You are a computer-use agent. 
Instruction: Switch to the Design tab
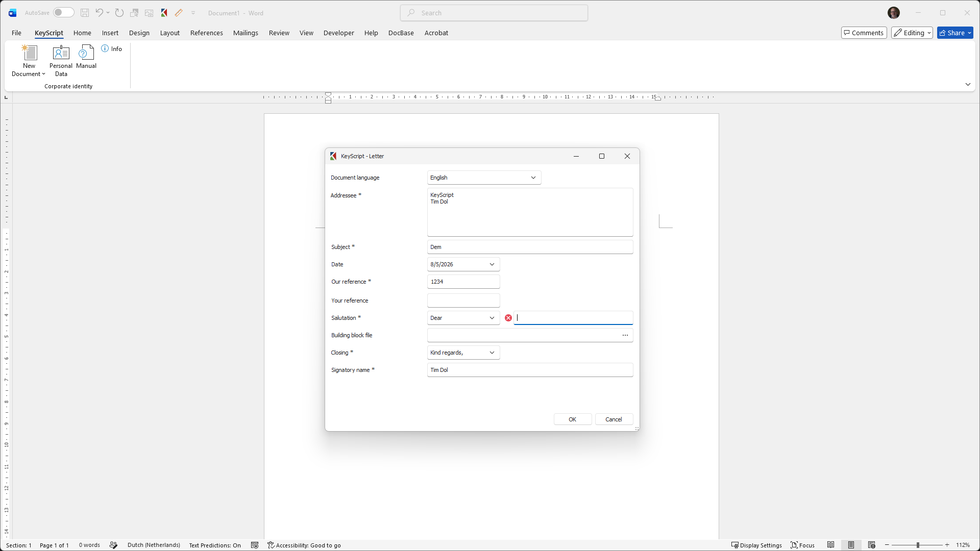tap(139, 33)
